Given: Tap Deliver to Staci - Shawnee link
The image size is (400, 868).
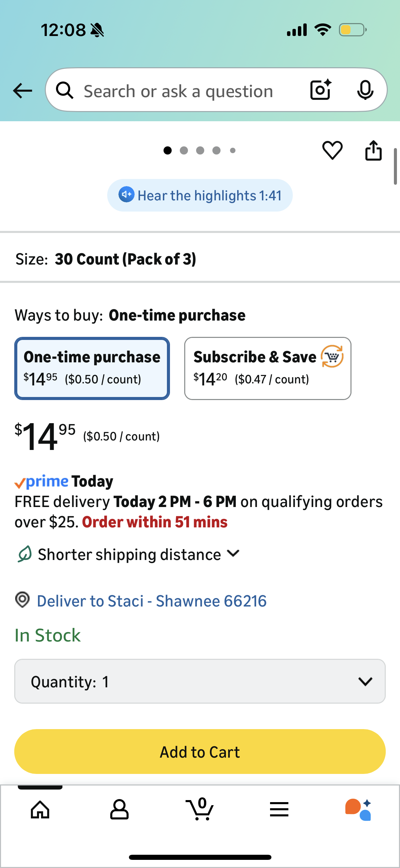Looking at the screenshot, I should (151, 601).
